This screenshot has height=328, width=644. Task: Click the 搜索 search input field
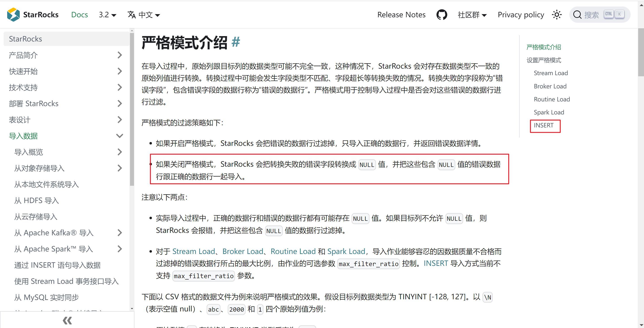tap(599, 15)
